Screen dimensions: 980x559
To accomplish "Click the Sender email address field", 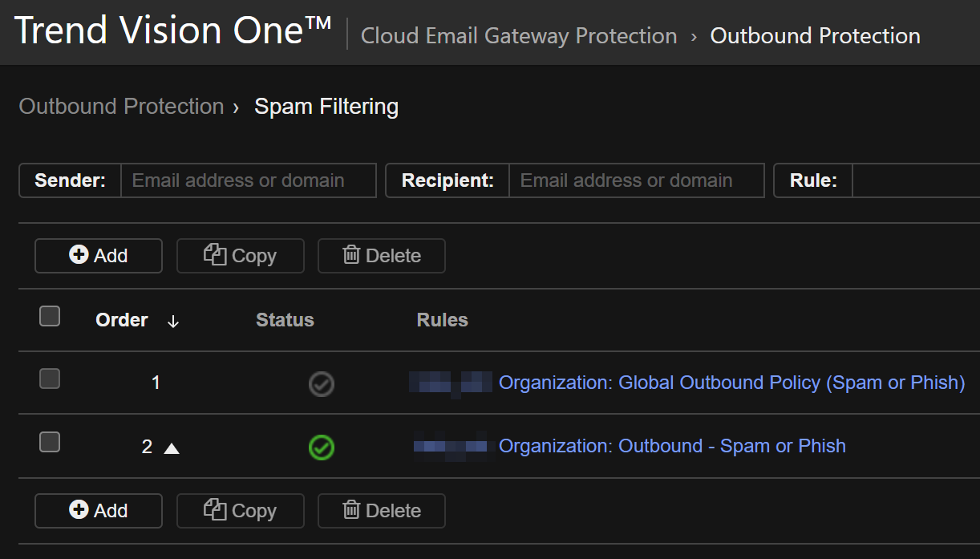I will (x=248, y=180).
